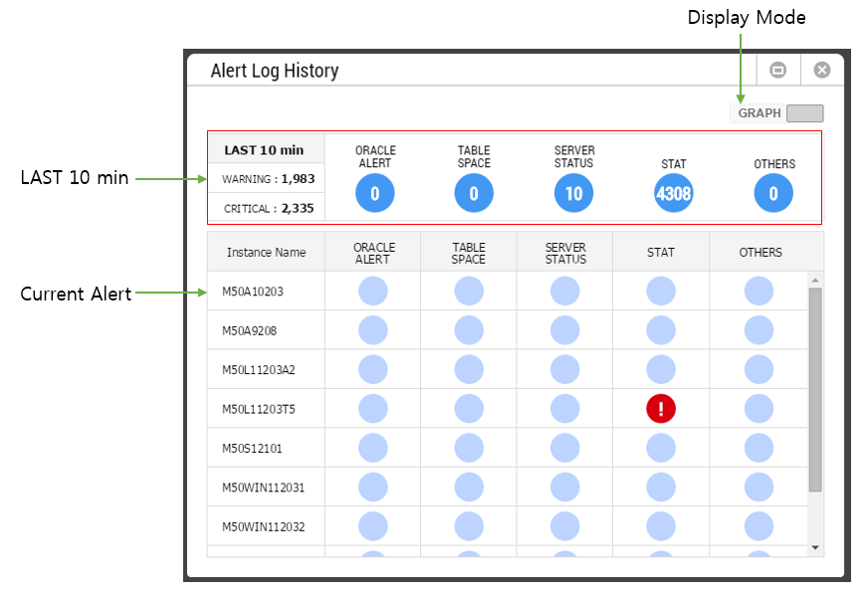Click OTHERS indicator for M50A10203
The height and width of the screenshot is (594, 868).
pyautogui.click(x=759, y=291)
